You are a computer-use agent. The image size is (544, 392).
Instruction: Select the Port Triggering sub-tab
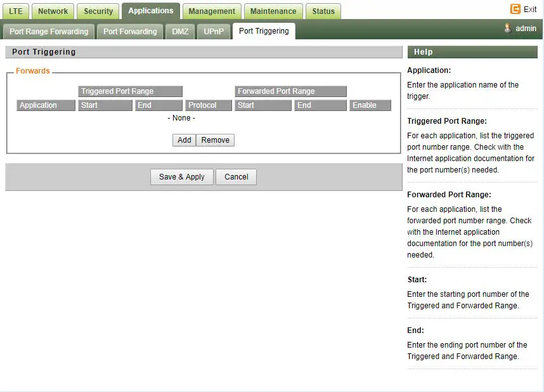264,31
